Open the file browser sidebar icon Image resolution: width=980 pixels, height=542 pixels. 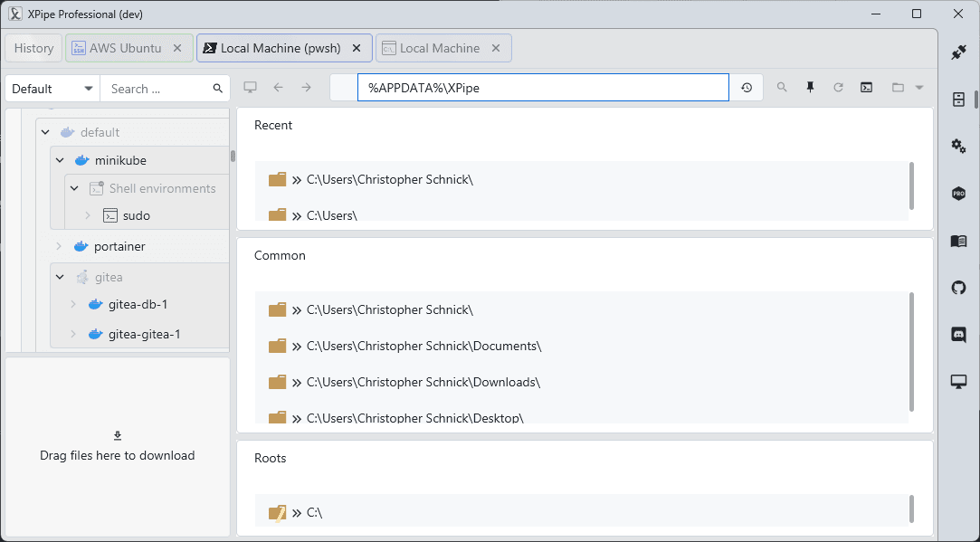958,100
